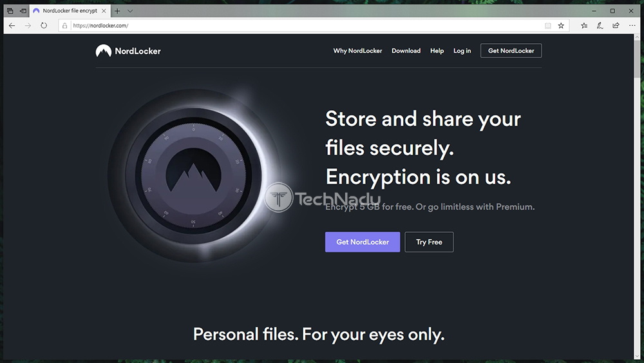The width and height of the screenshot is (644, 363).
Task: Click the 'Personal files. For your eyes only.' heading
Action: tap(319, 334)
